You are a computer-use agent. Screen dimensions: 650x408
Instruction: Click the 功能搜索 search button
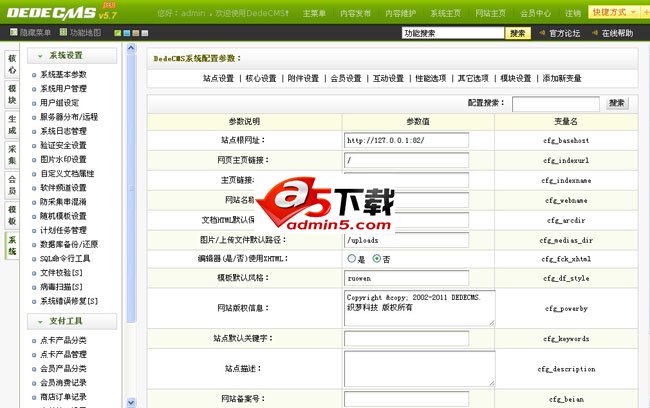[517, 33]
